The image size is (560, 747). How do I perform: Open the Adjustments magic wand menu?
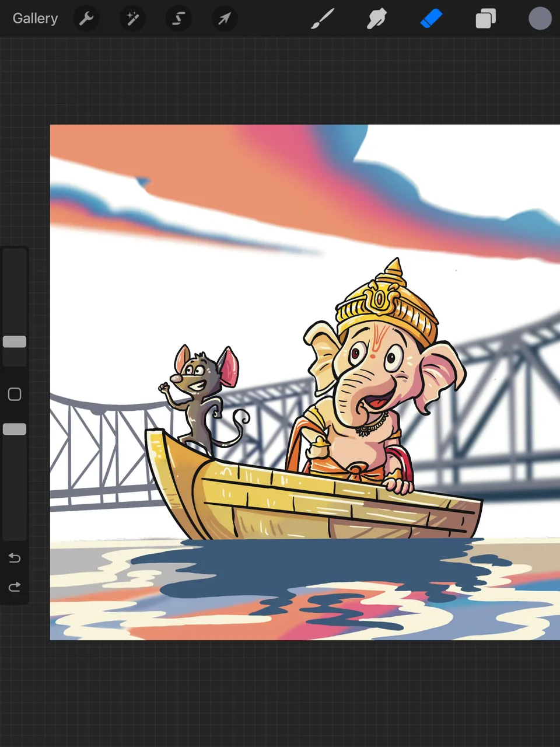click(132, 19)
